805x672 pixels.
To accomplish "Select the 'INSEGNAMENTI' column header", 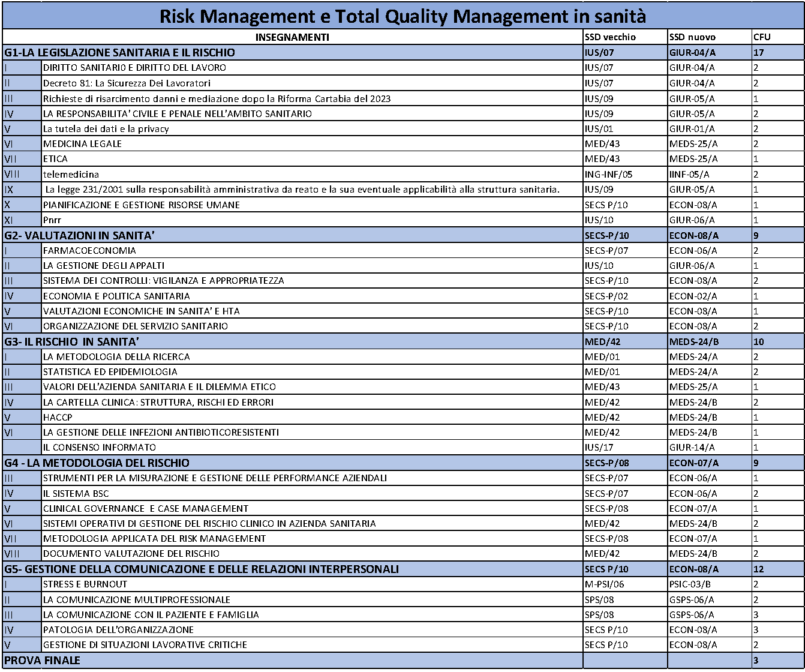I will click(292, 37).
